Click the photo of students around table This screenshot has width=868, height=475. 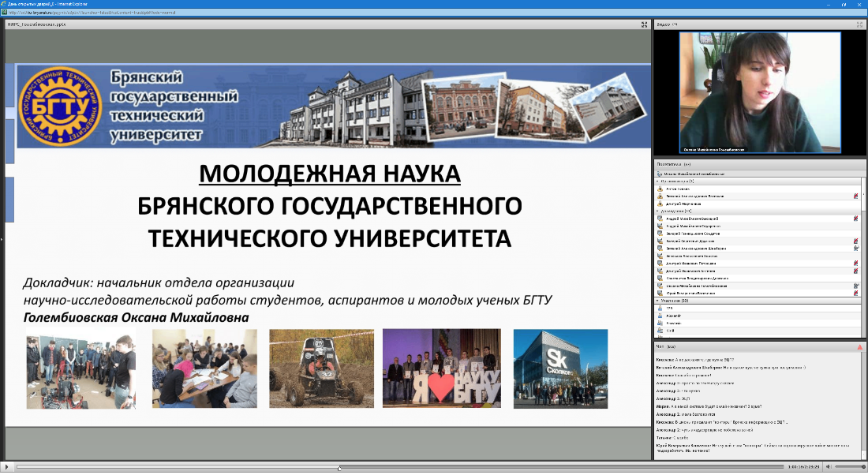205,368
